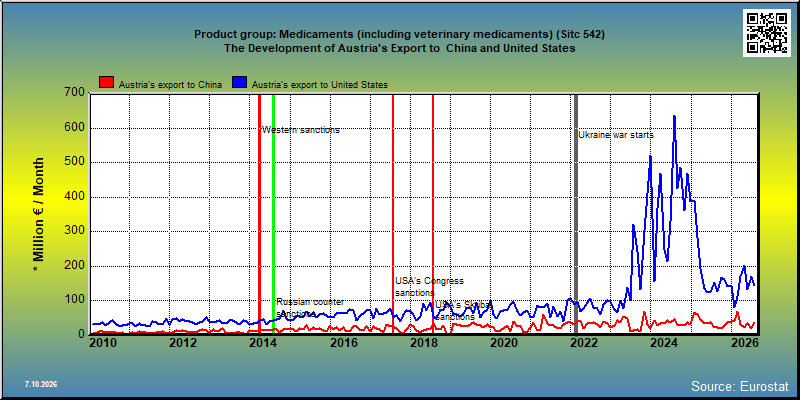
Task: Click the date stamp 7.10.2026
Action: [41, 384]
